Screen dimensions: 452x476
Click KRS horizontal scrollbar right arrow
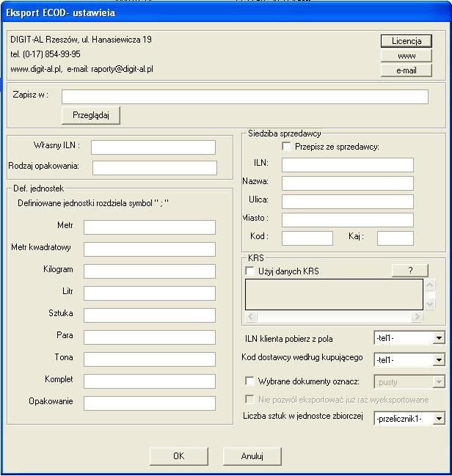pos(417,317)
